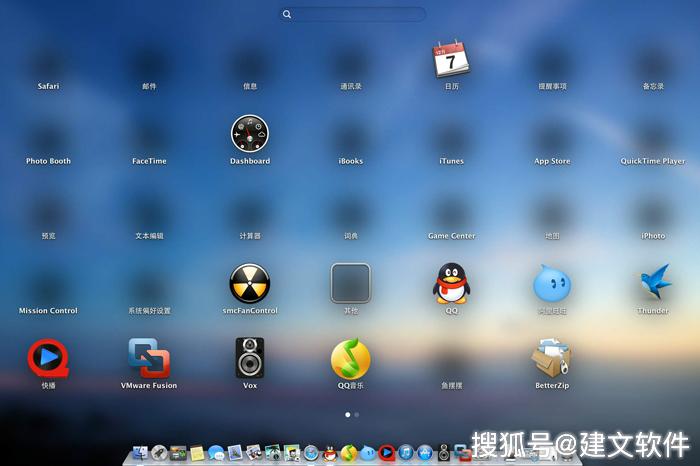Open QQ音乐 from the Launchpad grid
Image resolution: width=700 pixels, height=466 pixels.
click(x=350, y=358)
